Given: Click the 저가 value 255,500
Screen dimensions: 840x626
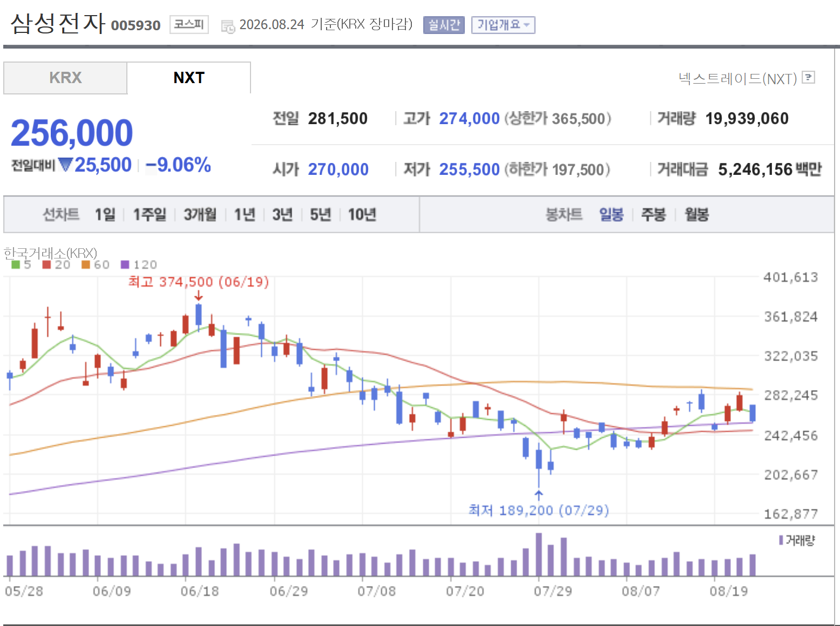Looking at the screenshot, I should coord(469,169).
